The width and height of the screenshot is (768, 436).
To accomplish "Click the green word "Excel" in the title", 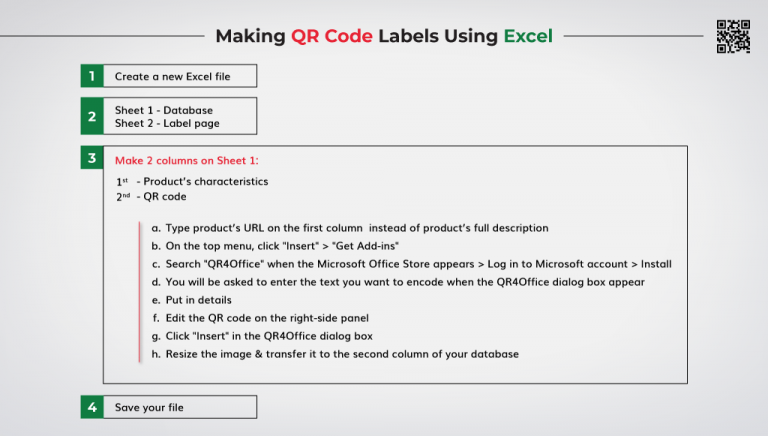I will pos(528,36).
